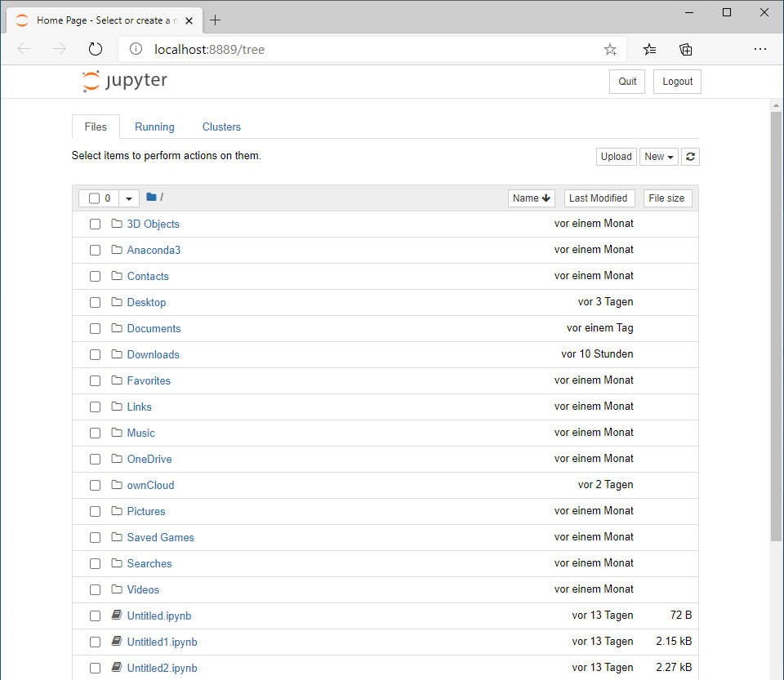Click folder icon beside ownCloud
784x680 pixels.
tap(117, 485)
